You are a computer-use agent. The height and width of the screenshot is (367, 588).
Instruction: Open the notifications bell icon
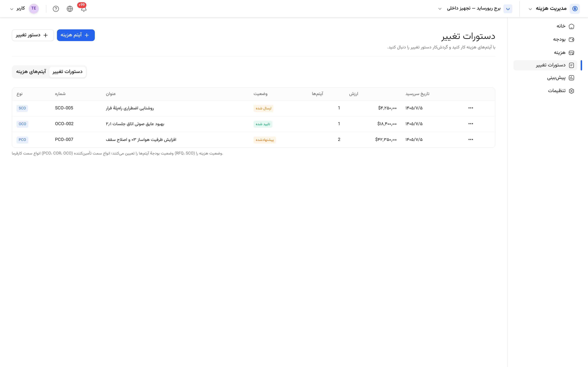tap(84, 9)
